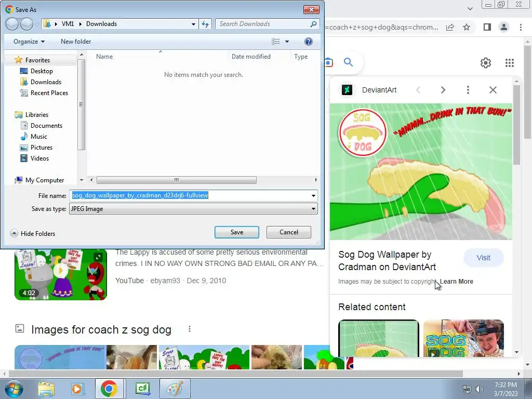Open the Videos library

pos(39,158)
